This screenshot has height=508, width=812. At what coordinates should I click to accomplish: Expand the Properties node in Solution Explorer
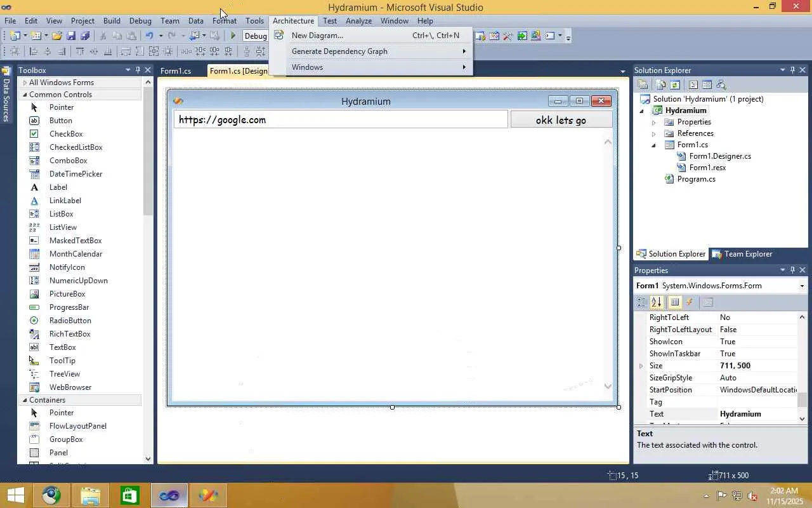[x=653, y=122]
